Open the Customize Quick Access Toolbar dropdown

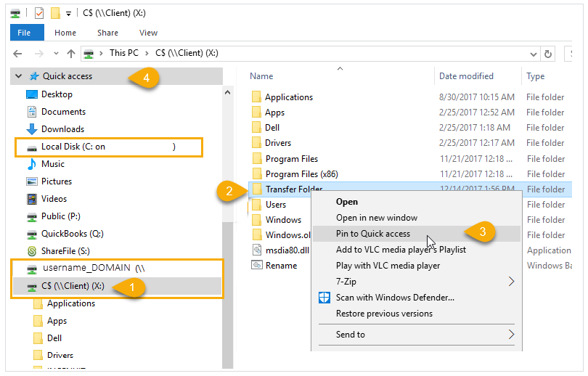[x=69, y=14]
